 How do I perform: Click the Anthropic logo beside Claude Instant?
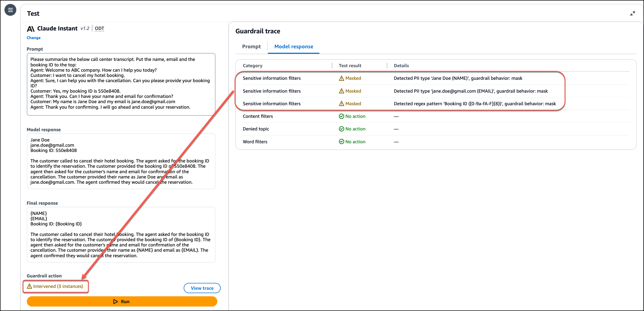click(31, 29)
